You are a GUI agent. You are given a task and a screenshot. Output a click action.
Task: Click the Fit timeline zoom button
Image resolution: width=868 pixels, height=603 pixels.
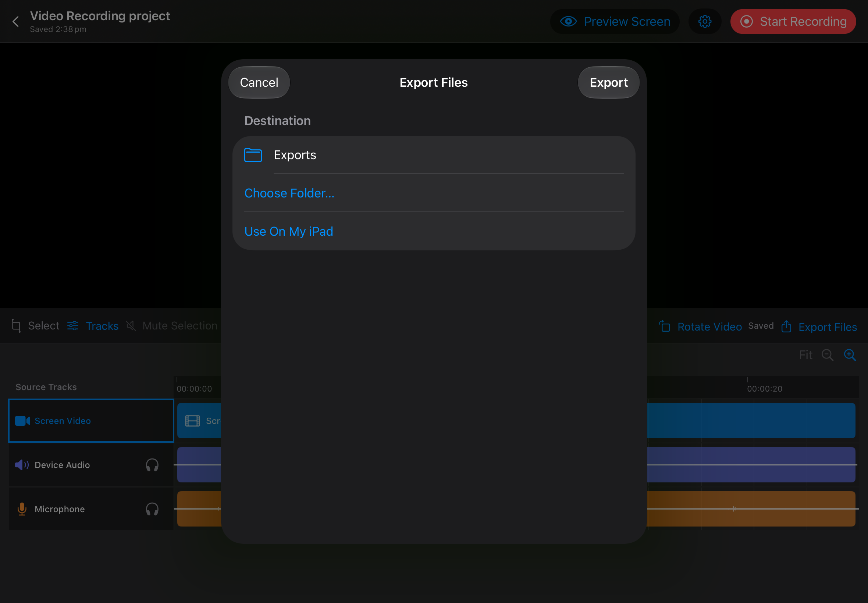805,355
